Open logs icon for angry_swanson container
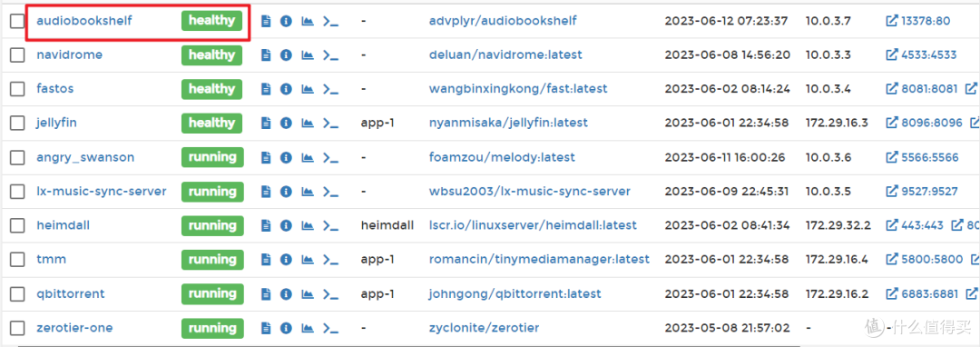The height and width of the screenshot is (347, 980). [266, 157]
